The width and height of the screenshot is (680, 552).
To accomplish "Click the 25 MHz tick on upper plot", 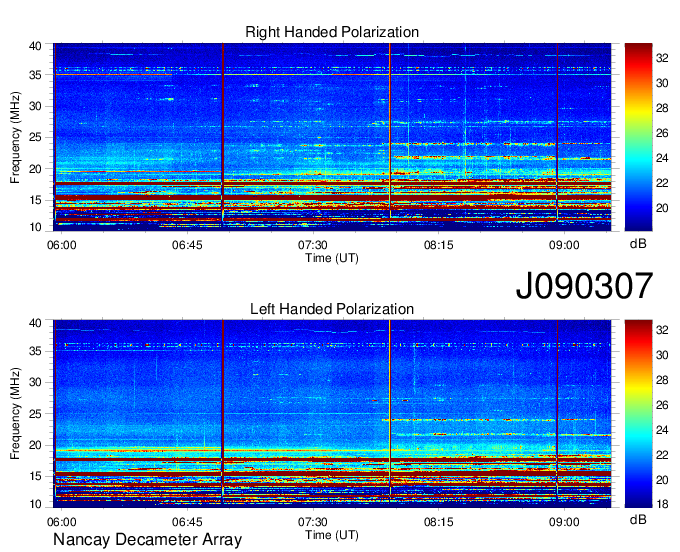I will [x=36, y=138].
